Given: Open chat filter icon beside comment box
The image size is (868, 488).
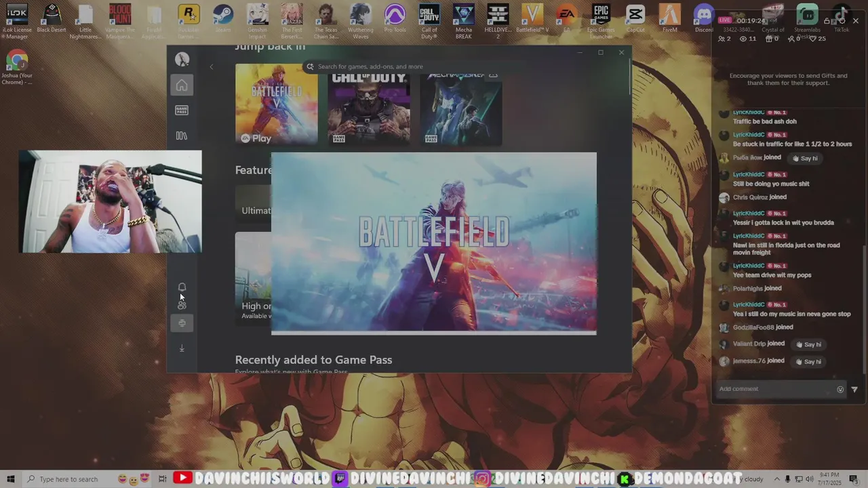Looking at the screenshot, I should coord(854,389).
